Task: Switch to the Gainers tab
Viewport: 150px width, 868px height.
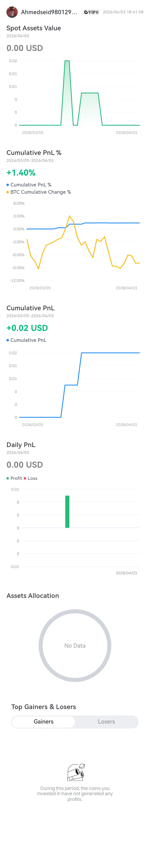Action: (43, 721)
